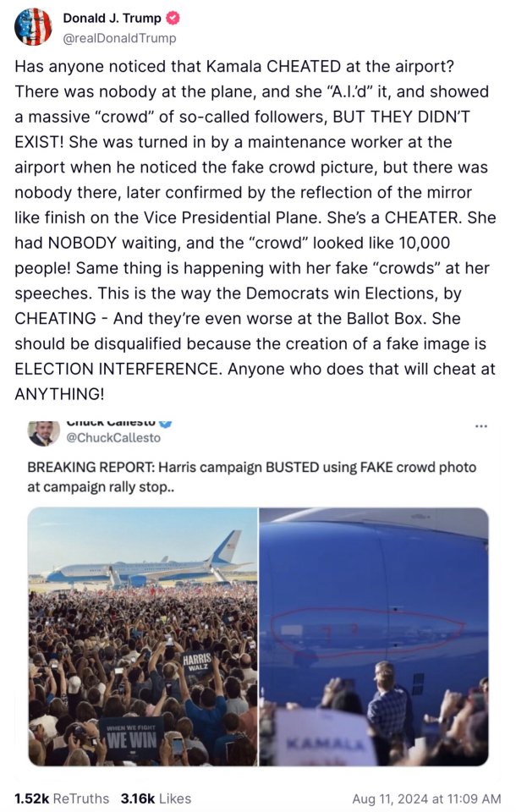Open the right plane reflection photo

tap(374, 636)
